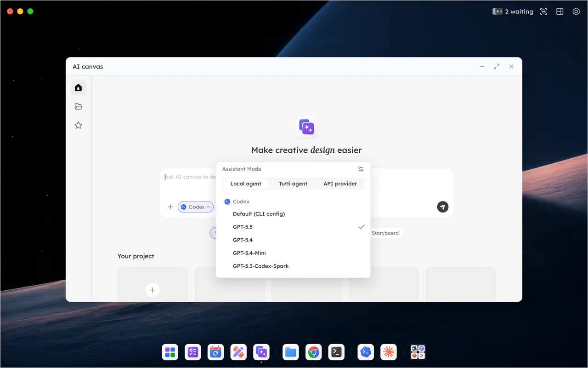Toggle the panel layout icon in top bar
Image resolution: width=588 pixels, height=368 pixels.
560,11
